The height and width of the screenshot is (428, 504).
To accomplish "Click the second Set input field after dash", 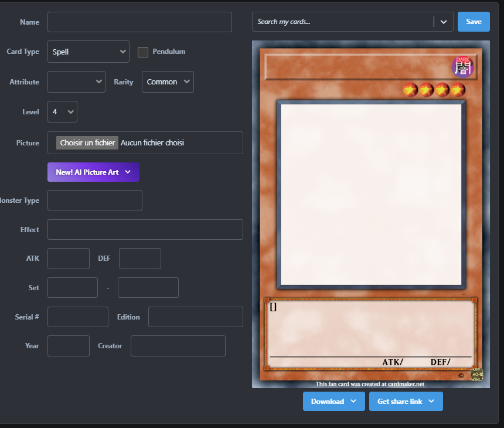I will (148, 287).
